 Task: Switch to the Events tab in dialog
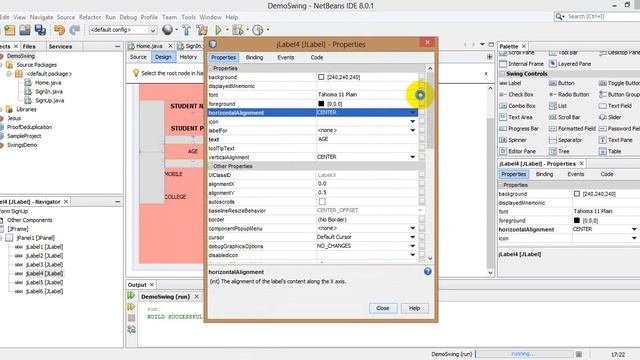[286, 58]
